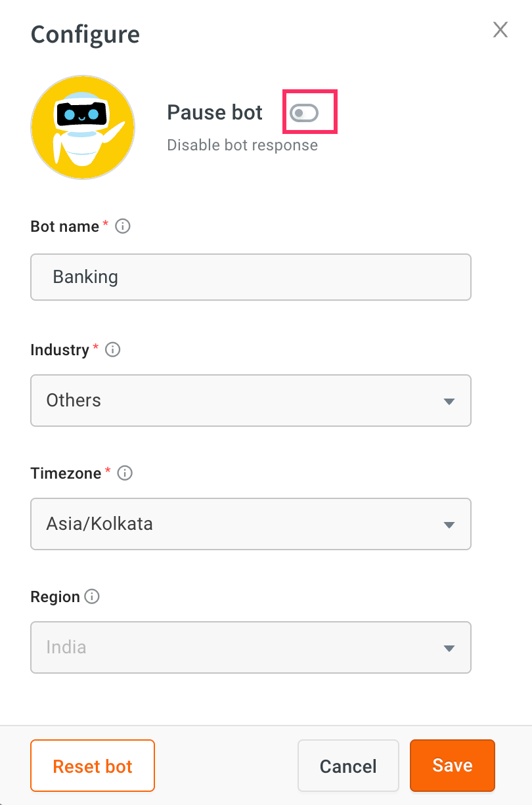This screenshot has height=805, width=532.
Task: Click the Pause bot label text
Action: (215, 112)
